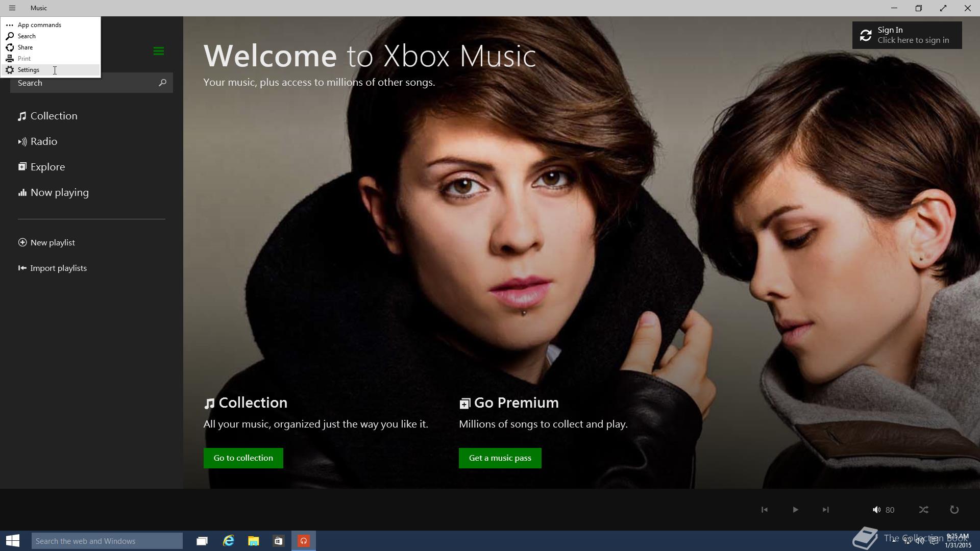
Task: Open App commands from the popup menu
Action: [x=51, y=25]
